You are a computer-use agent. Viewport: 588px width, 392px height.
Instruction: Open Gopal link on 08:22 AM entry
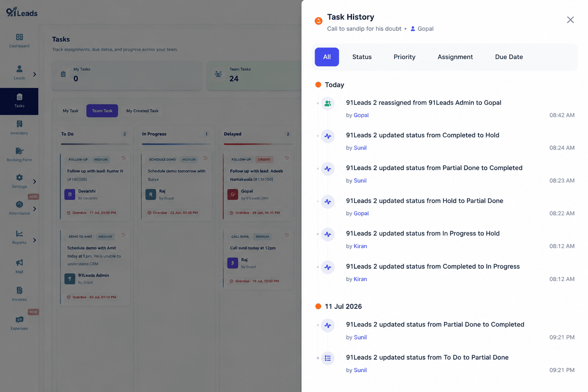pyautogui.click(x=361, y=214)
